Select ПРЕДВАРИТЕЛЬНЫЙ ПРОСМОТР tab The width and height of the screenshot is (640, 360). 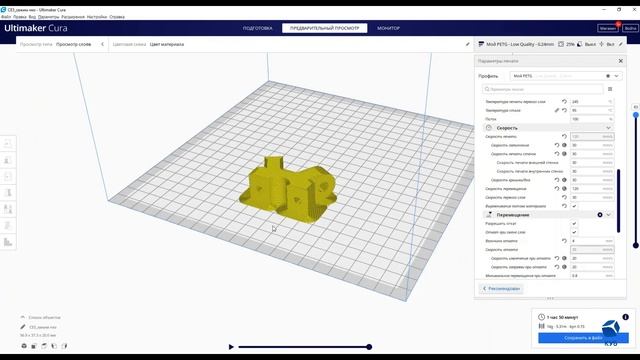(x=324, y=28)
